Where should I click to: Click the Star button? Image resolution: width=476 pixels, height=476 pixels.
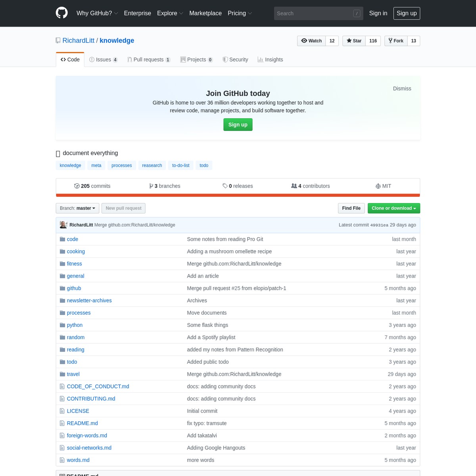click(x=354, y=41)
